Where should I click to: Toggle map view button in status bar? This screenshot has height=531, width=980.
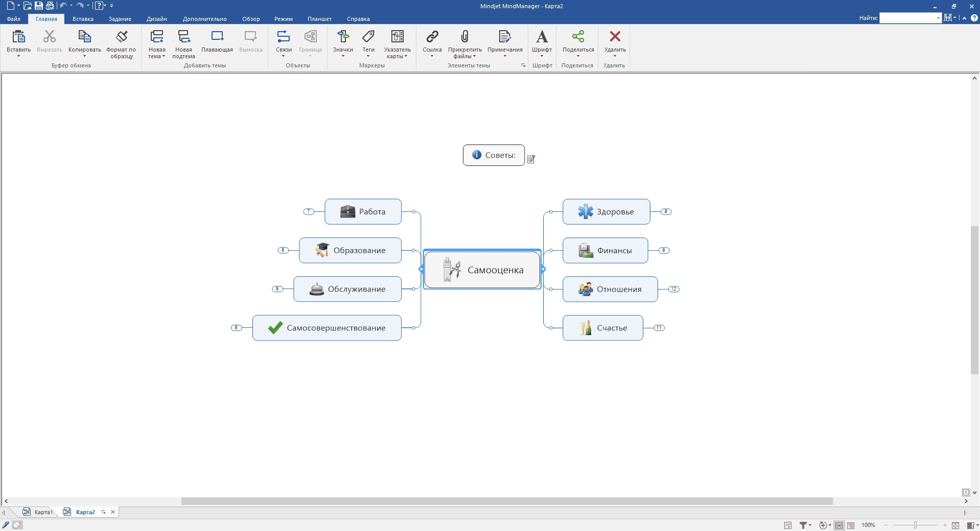[839, 525]
